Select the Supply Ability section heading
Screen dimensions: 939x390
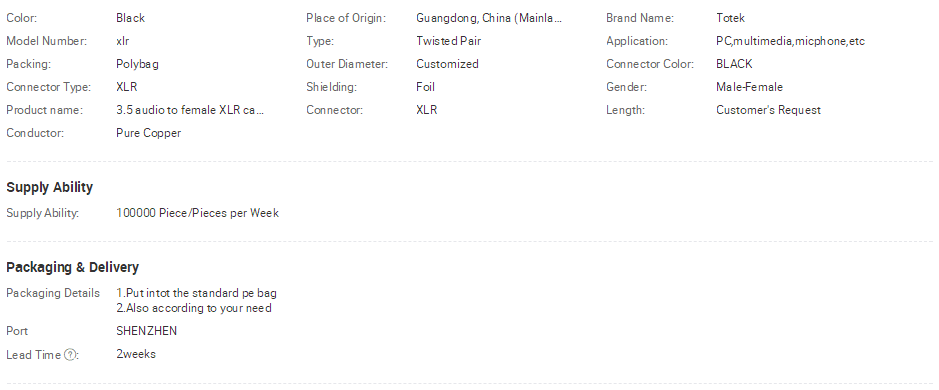(x=50, y=187)
